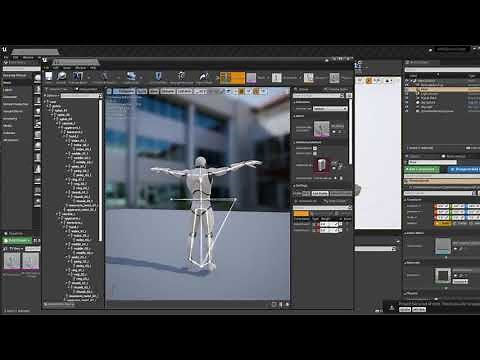480x360 pixels.
Task: Toggle second checkbox in Persona details panel
Action: tap(315, 154)
